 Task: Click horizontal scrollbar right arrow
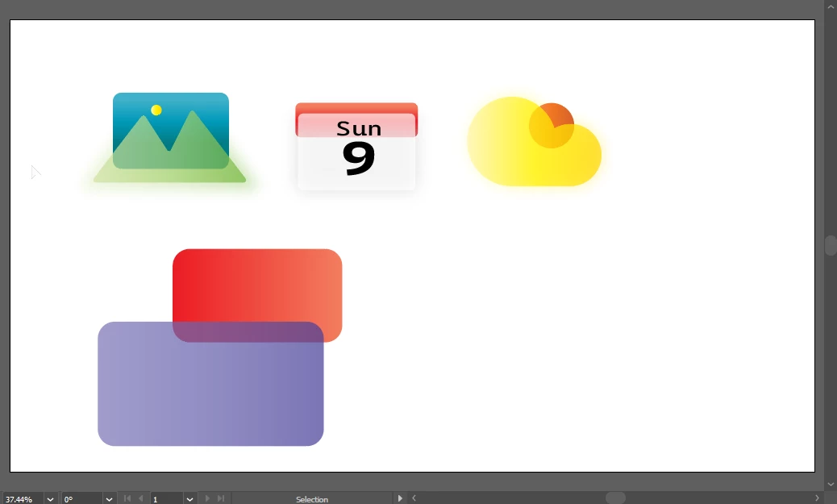817,498
